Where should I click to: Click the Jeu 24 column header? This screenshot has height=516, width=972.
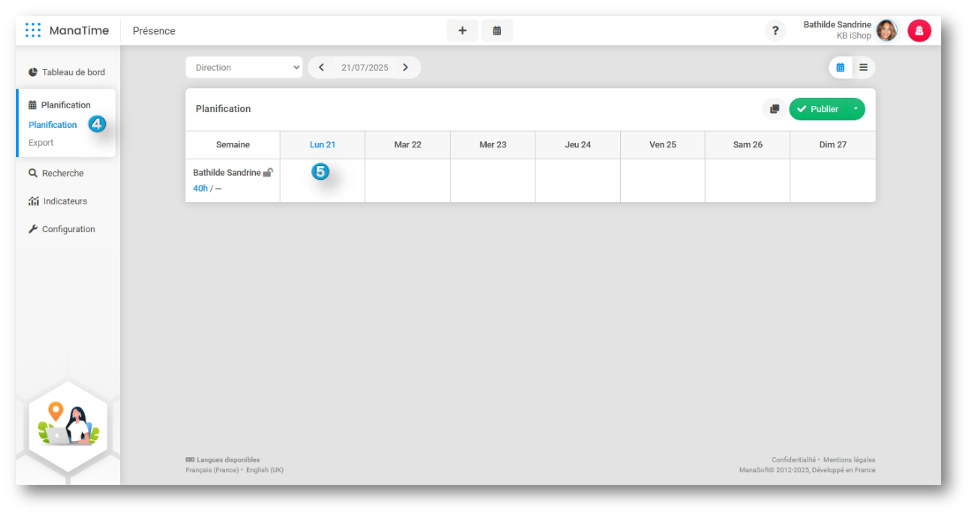tap(578, 145)
